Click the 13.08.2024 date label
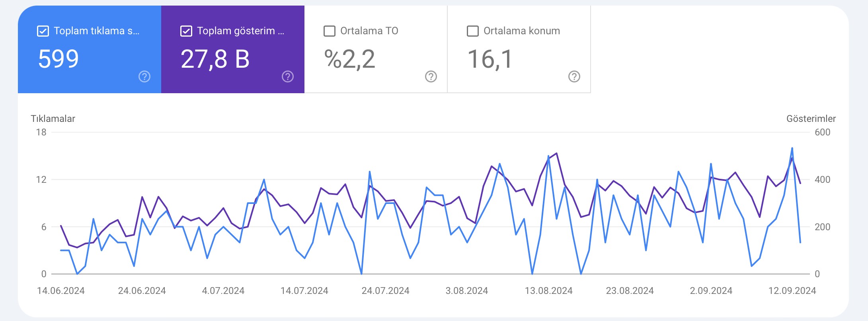Image resolution: width=868 pixels, height=321 pixels. (549, 291)
